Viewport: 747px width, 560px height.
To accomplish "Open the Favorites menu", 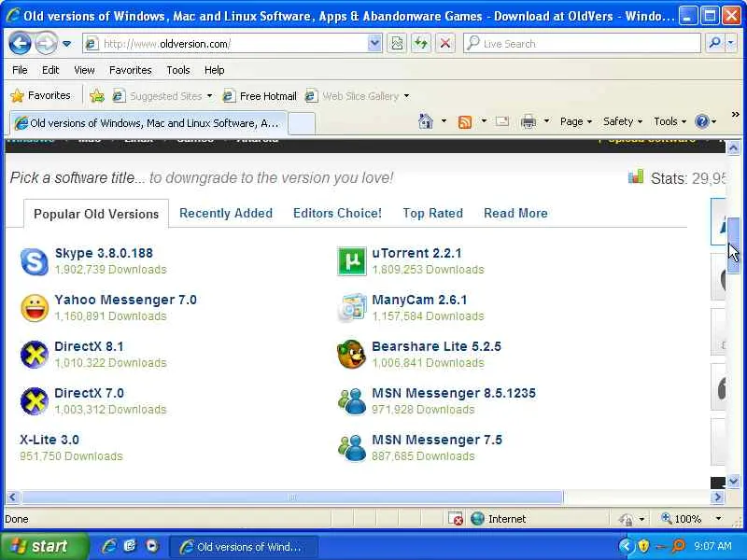I will [130, 70].
